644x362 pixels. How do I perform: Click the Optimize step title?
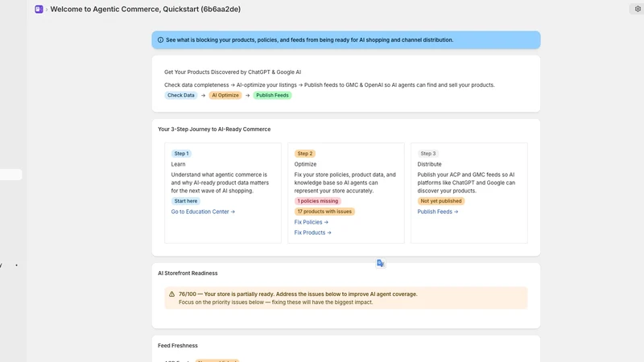click(x=305, y=164)
